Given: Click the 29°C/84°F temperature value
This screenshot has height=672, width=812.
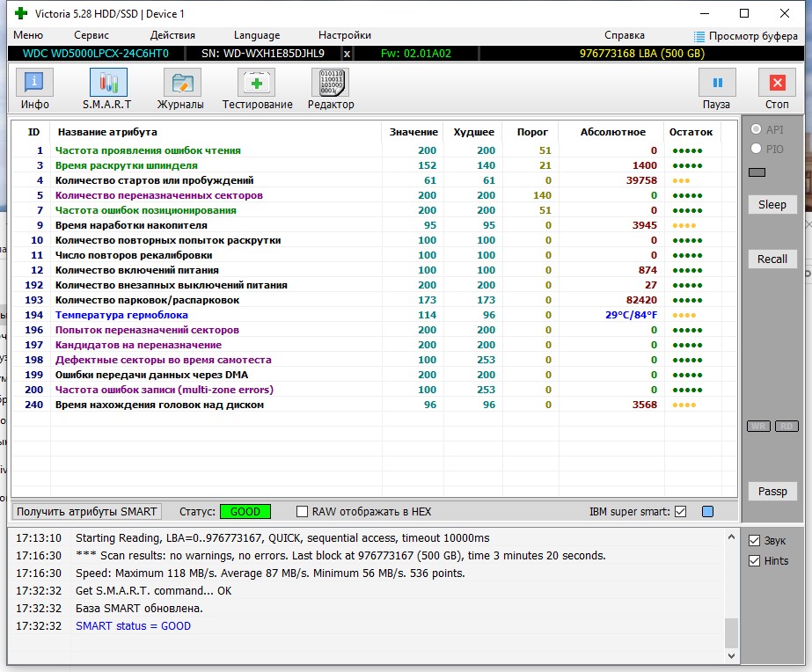Looking at the screenshot, I should [631, 315].
